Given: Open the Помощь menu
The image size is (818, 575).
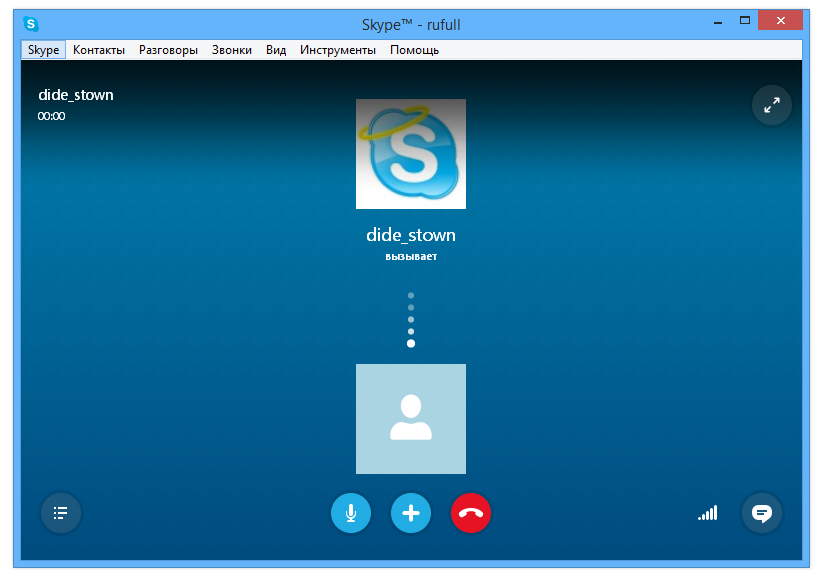Looking at the screenshot, I should click(x=414, y=50).
